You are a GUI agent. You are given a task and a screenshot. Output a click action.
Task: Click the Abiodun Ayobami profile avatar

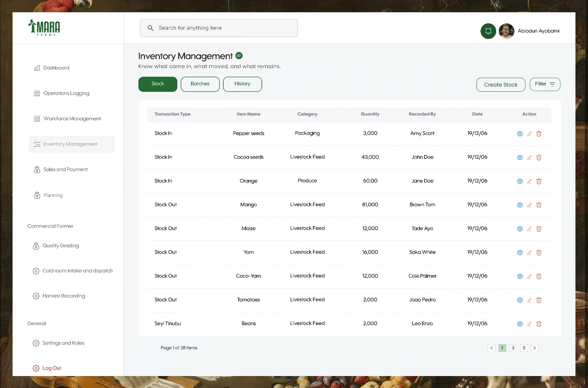(x=507, y=31)
